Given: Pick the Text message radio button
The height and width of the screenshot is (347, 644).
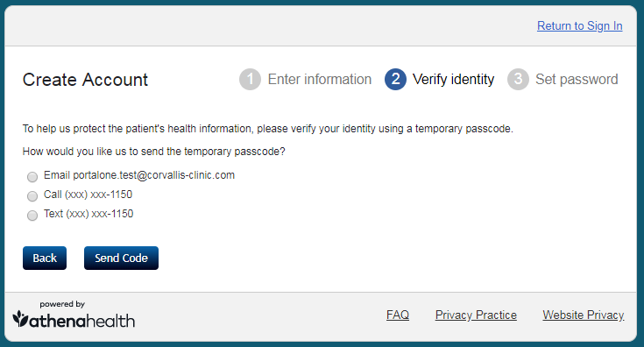Looking at the screenshot, I should pos(32,216).
